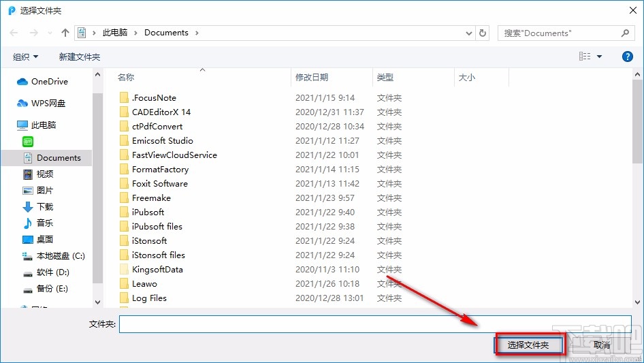Click the green app icon under 此电脑

tap(28, 142)
